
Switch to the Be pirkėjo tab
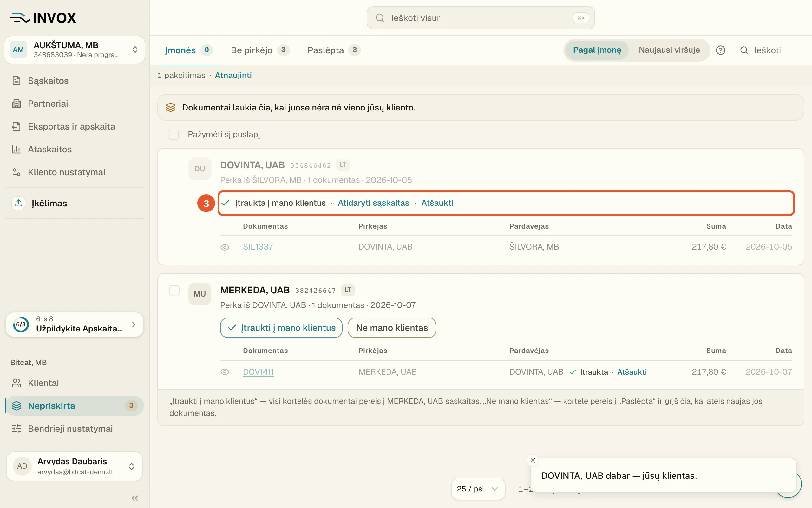(260, 50)
